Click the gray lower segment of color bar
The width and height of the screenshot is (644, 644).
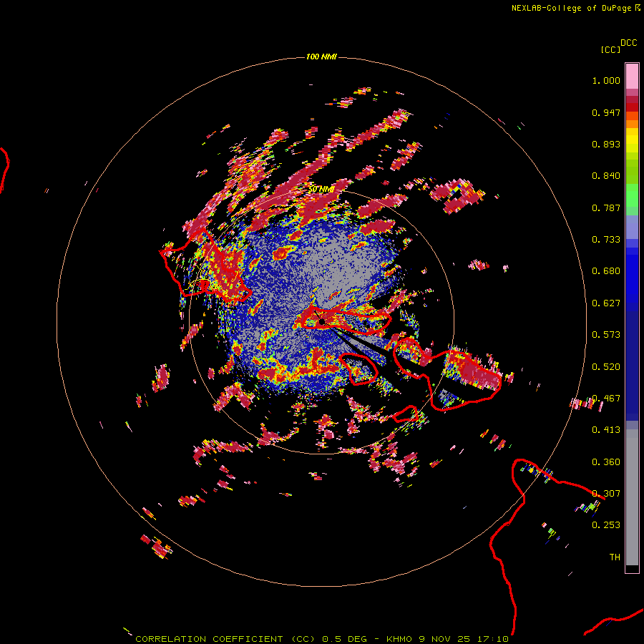[632, 497]
